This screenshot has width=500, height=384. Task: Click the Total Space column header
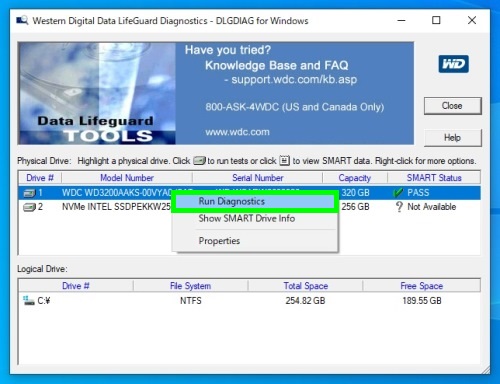[x=305, y=286]
